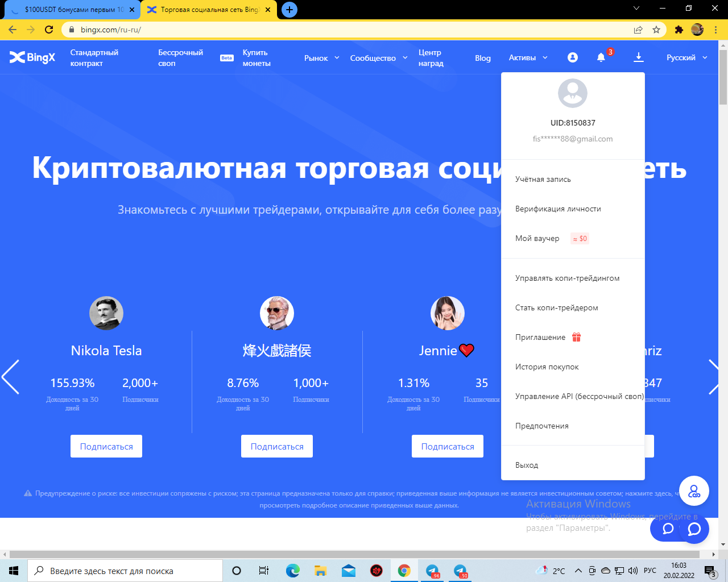Open Microsoft Edge from the taskbar
The width and height of the screenshot is (728, 582).
292,571
